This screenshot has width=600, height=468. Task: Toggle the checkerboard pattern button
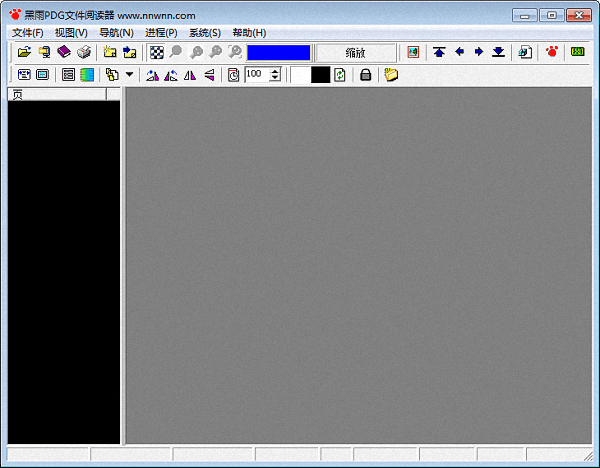157,52
